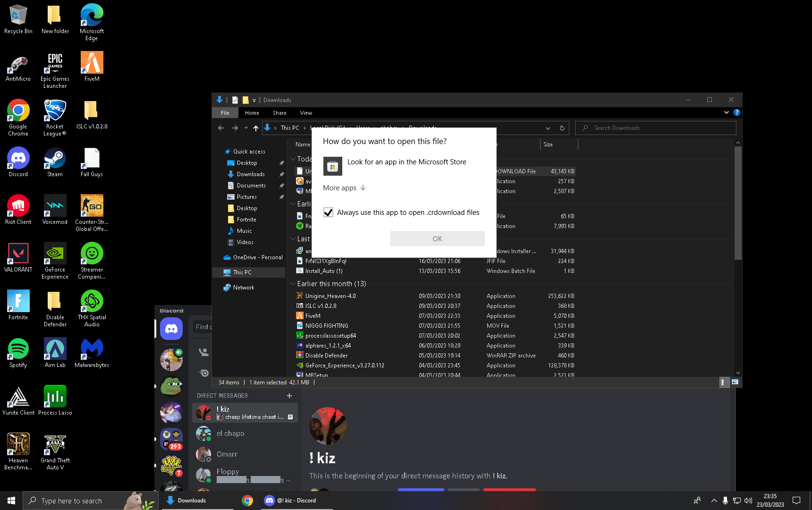This screenshot has height=510, width=812.
Task: Confirm dialog with OK button
Action: (x=437, y=238)
